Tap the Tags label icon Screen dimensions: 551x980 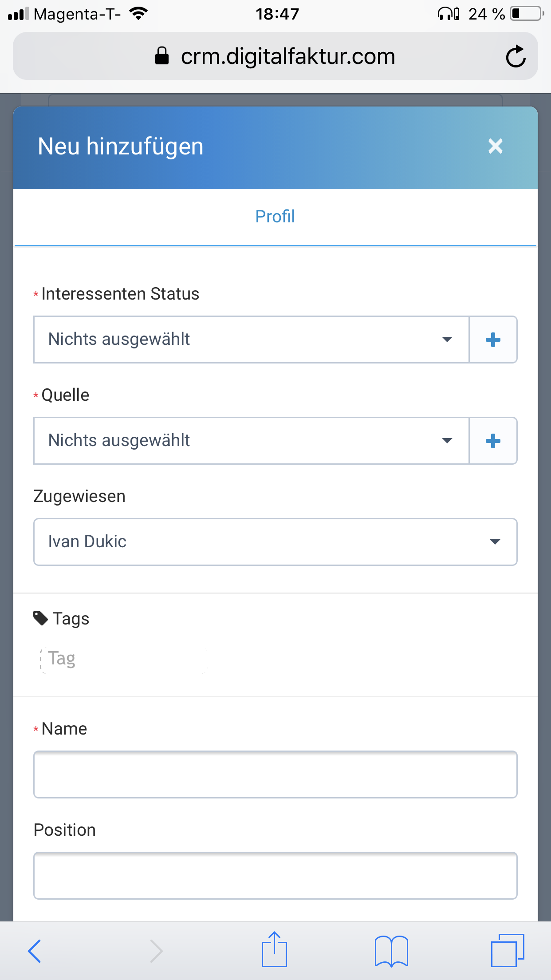pyautogui.click(x=40, y=618)
